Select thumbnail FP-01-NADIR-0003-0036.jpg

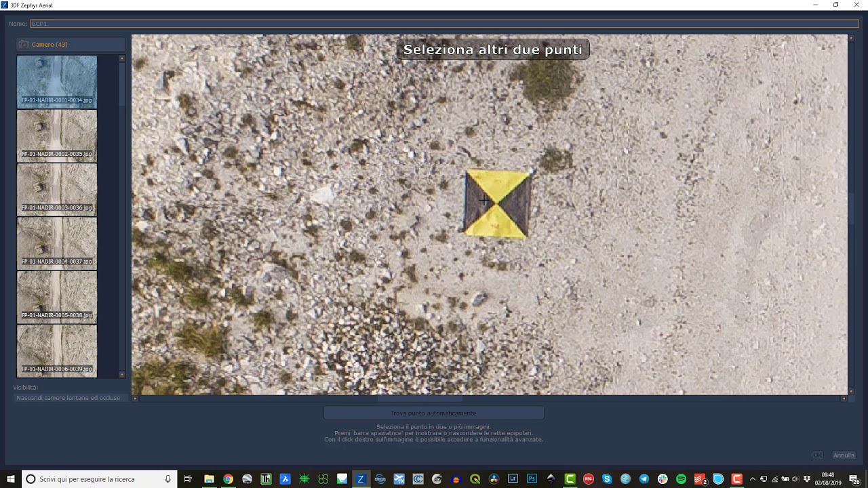pos(57,189)
